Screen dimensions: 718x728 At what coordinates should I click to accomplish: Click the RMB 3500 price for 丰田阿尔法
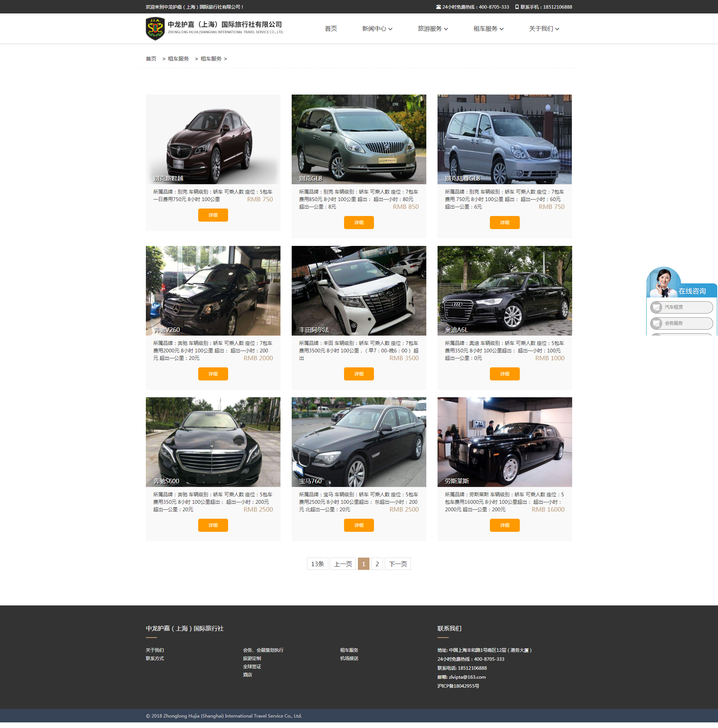pyautogui.click(x=404, y=358)
